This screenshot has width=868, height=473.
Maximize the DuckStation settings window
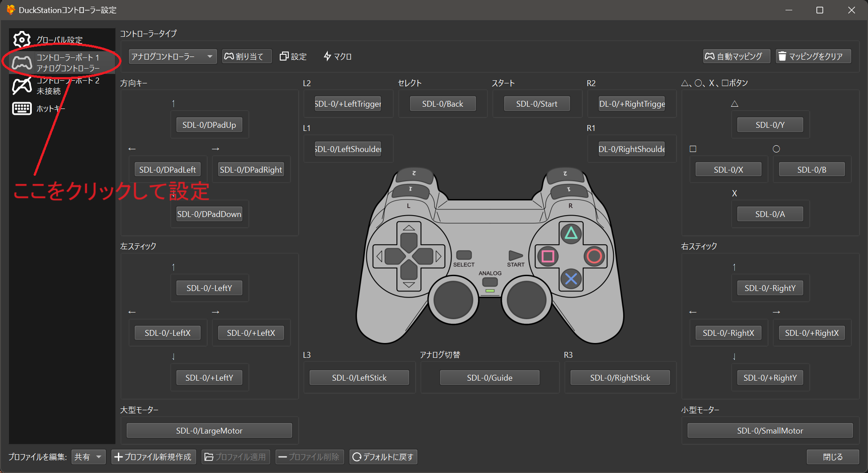[820, 10]
